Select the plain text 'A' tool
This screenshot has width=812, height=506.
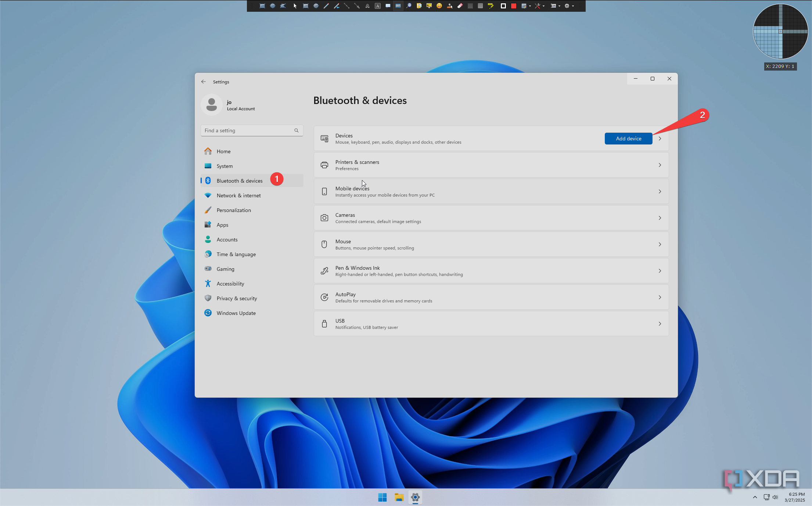[367, 6]
